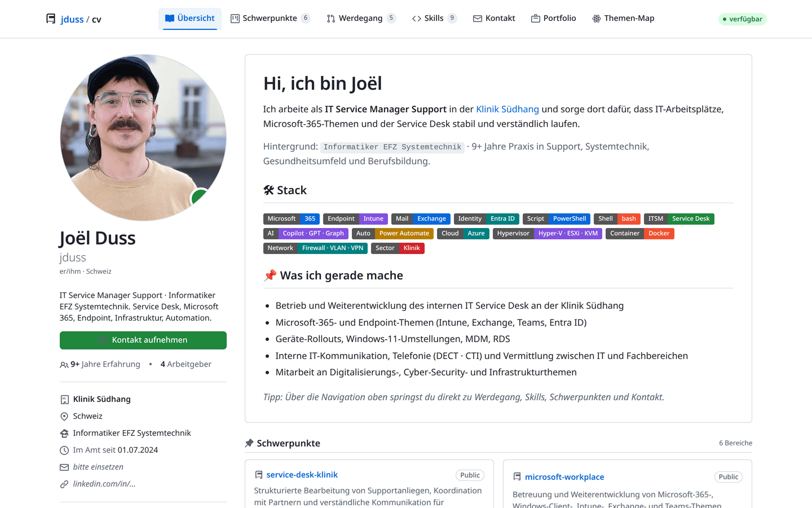812x508 pixels.
Task: Click the 4 Arbeitgeber stat
Action: [x=186, y=364]
